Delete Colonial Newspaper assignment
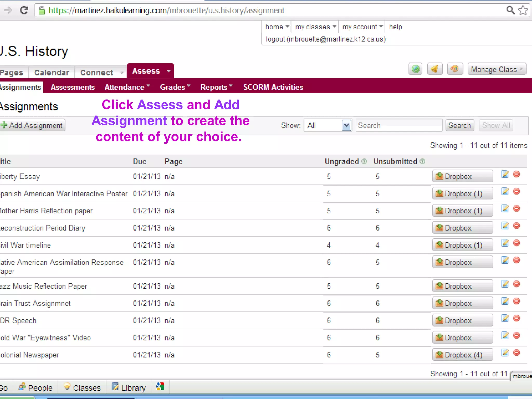This screenshot has height=399, width=532. click(x=517, y=353)
